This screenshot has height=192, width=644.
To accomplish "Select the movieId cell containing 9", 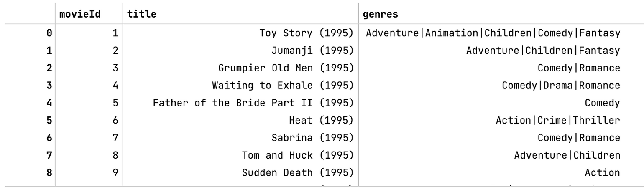I will (115, 173).
